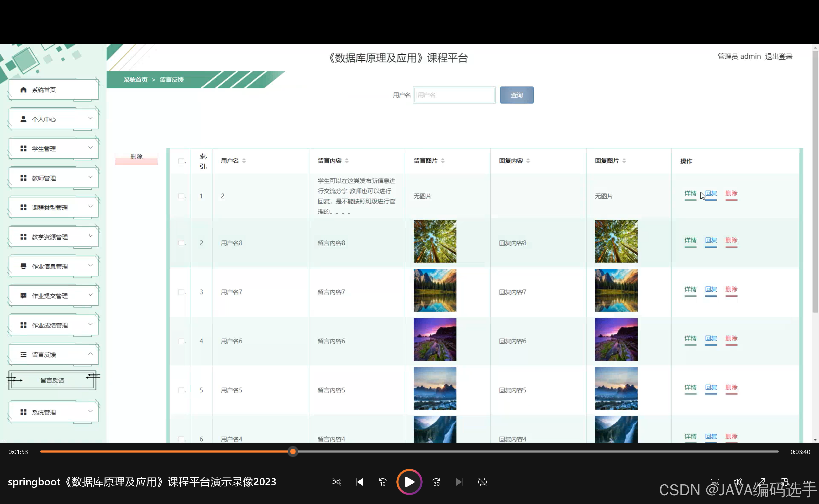The image size is (819, 504).
Task: Seek on the video progress bar
Action: pos(409,452)
